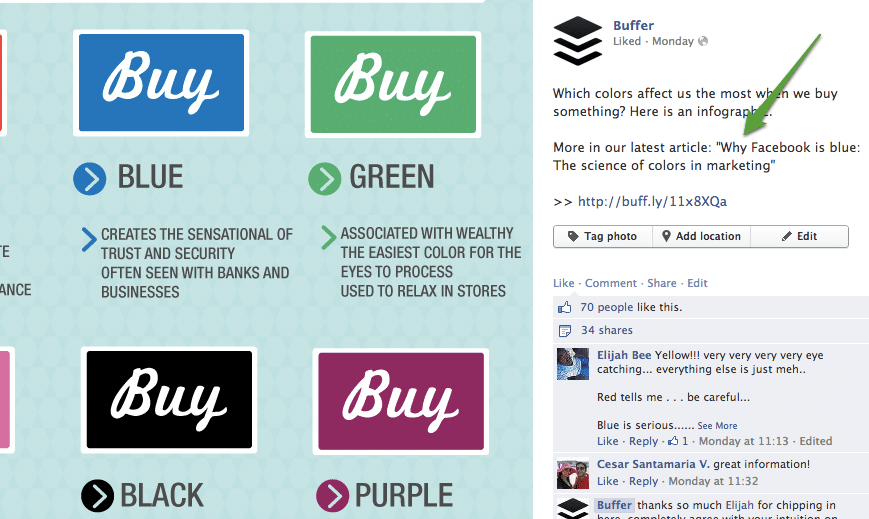The height and width of the screenshot is (519, 869).
Task: Click the blue Buy swatch in infographic
Action: pos(161,84)
